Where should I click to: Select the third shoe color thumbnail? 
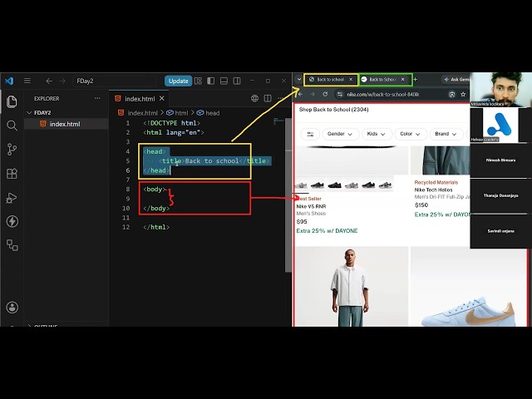(x=334, y=185)
